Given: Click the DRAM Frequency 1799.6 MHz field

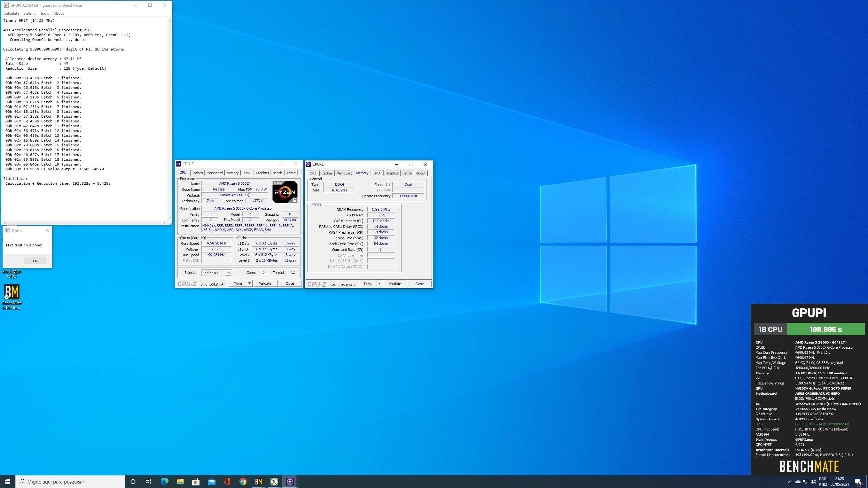Looking at the screenshot, I should pos(381,209).
